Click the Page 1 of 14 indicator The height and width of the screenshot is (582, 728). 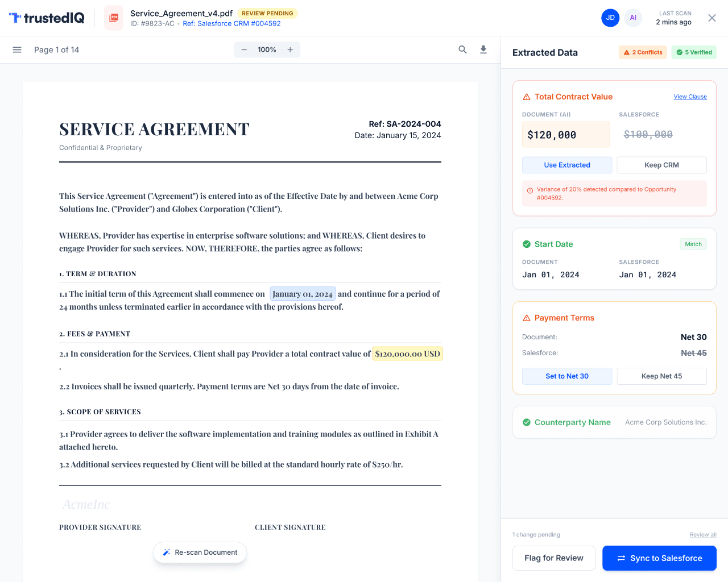tap(56, 50)
